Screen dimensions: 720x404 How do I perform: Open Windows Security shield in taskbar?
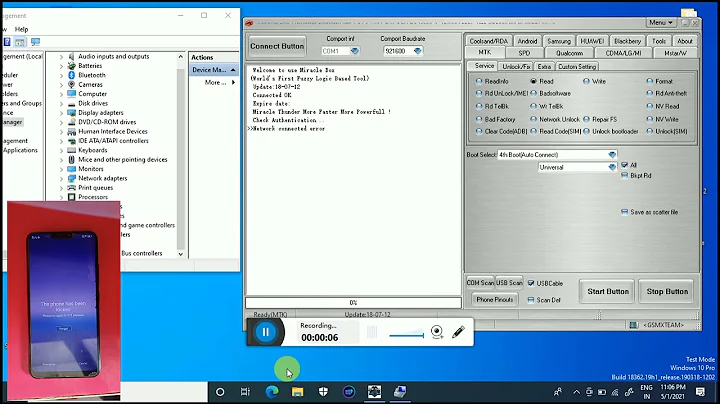(323, 392)
